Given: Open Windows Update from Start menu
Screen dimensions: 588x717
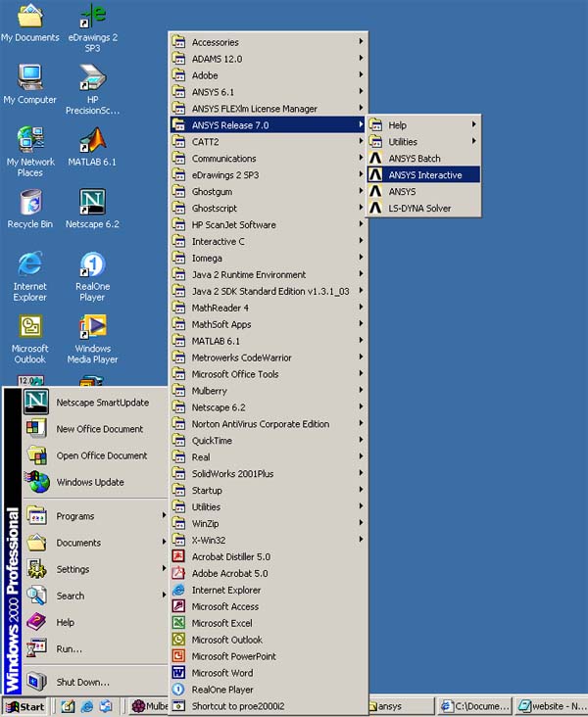Looking at the screenshot, I should pyautogui.click(x=95, y=482).
